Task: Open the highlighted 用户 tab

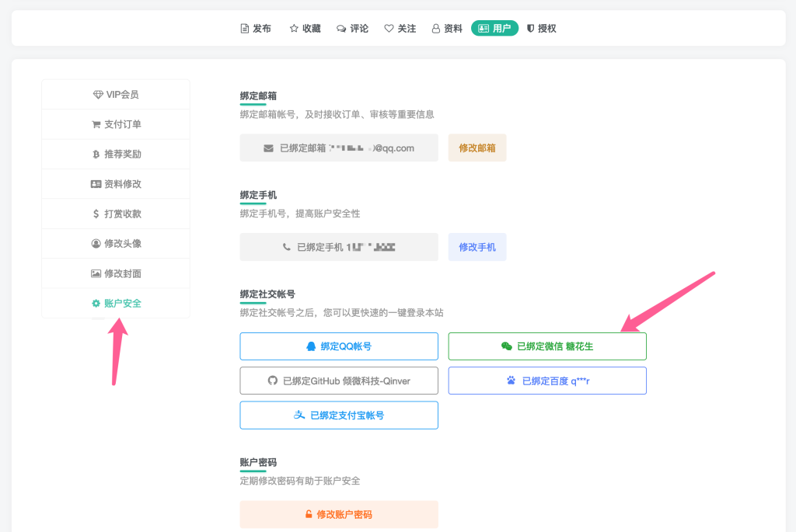Action: pos(494,28)
